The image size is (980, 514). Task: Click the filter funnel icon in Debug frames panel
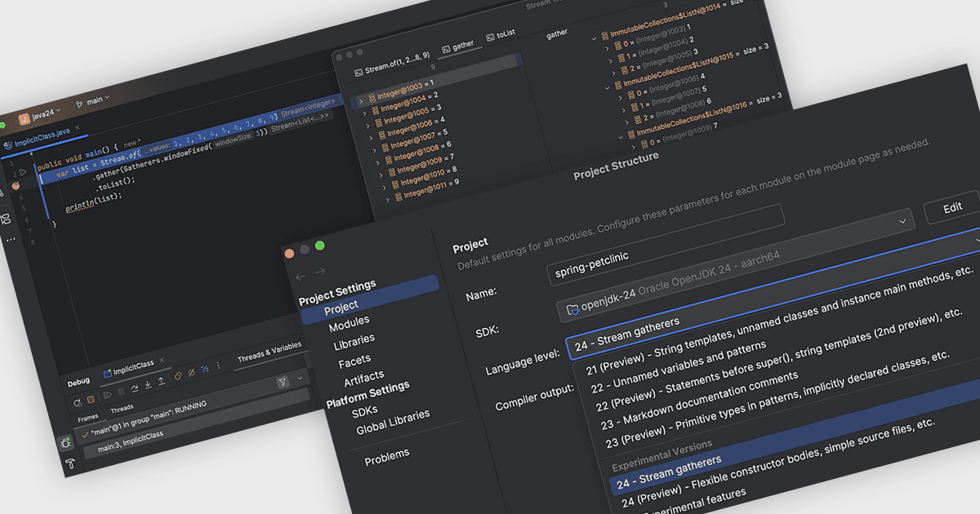(x=283, y=382)
